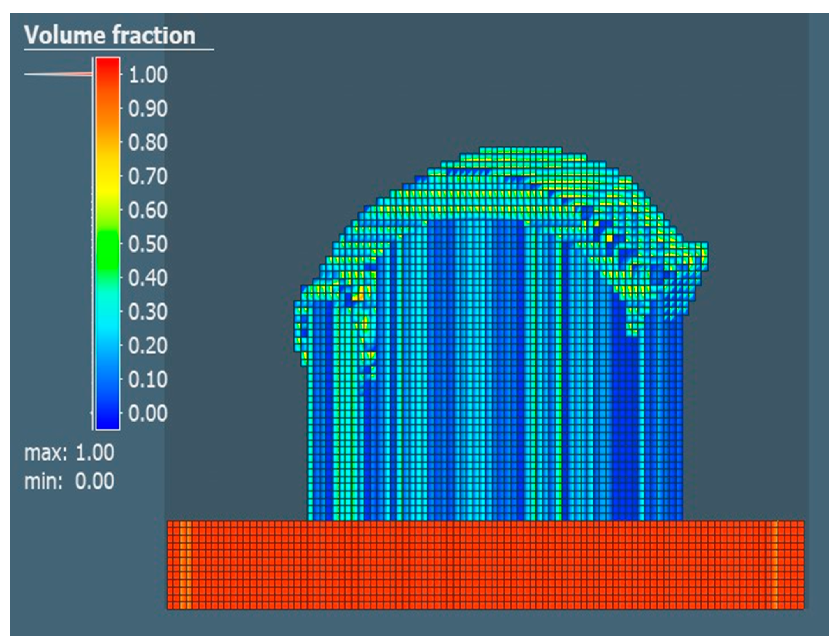This screenshot has width=835, height=644.
Task: Click the 0.90 legend scale label
Action: [x=148, y=109]
